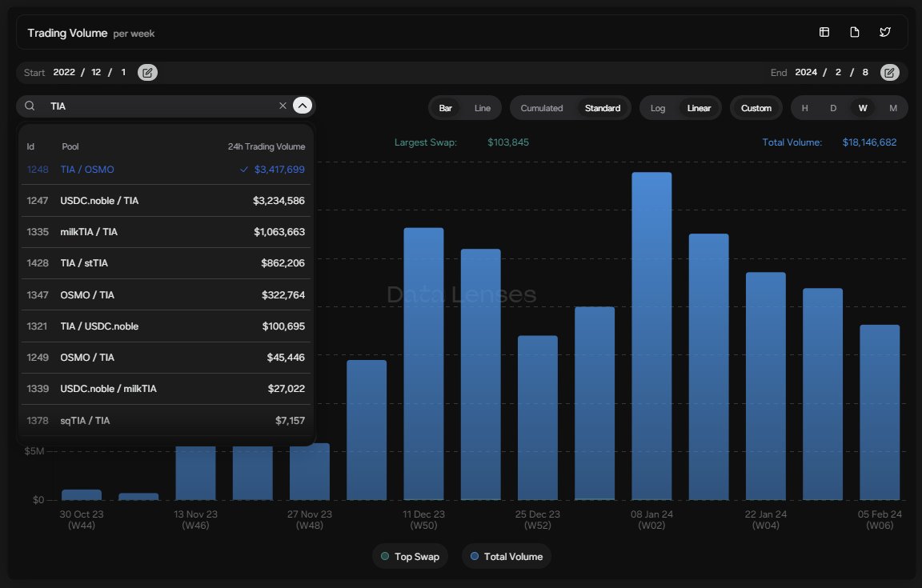Select the Standard view
Viewport: 922px width, 588px height.
603,108
